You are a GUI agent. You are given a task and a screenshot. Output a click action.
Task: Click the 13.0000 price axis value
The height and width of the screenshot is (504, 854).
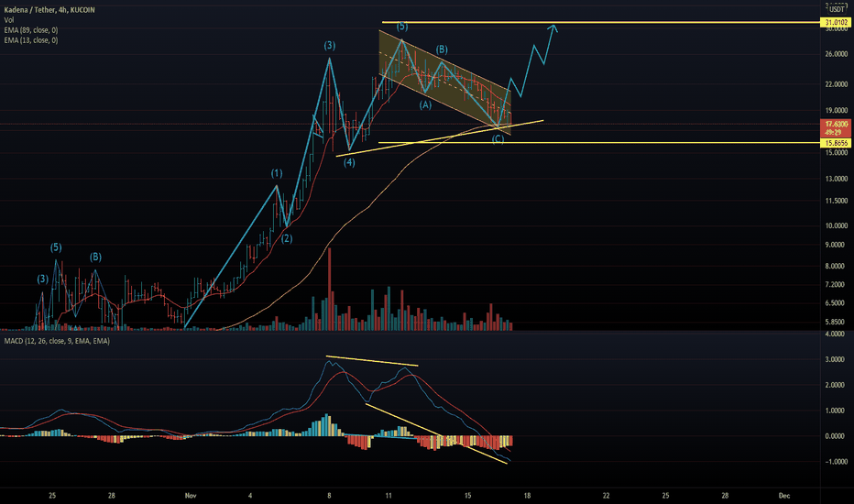pos(837,179)
